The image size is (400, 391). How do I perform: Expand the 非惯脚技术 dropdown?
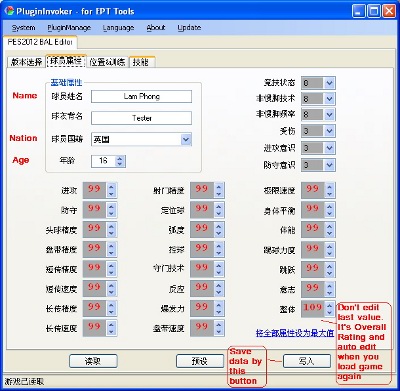(329, 99)
